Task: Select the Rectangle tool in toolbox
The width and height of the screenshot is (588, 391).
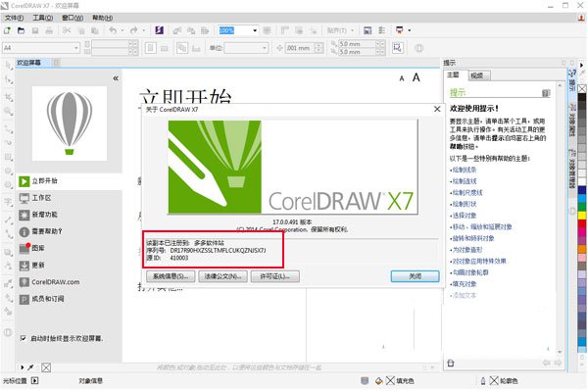Action: (x=8, y=157)
